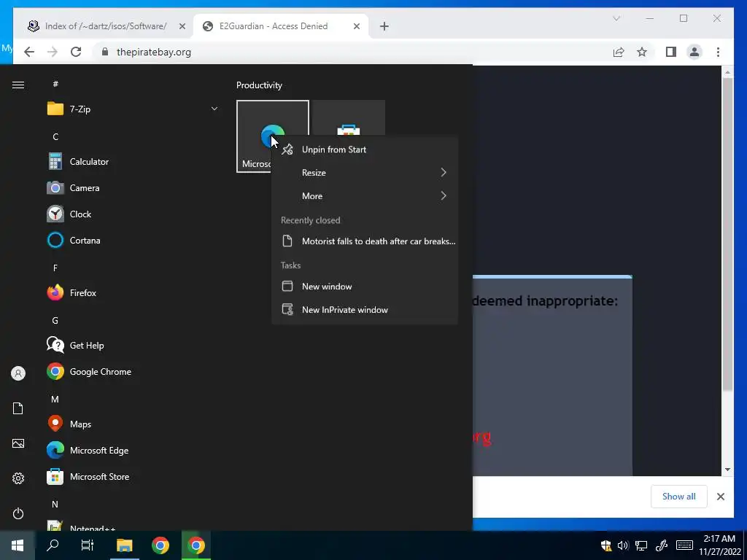Expand the More submenu
Screen dimensions: 747x560
365,196
